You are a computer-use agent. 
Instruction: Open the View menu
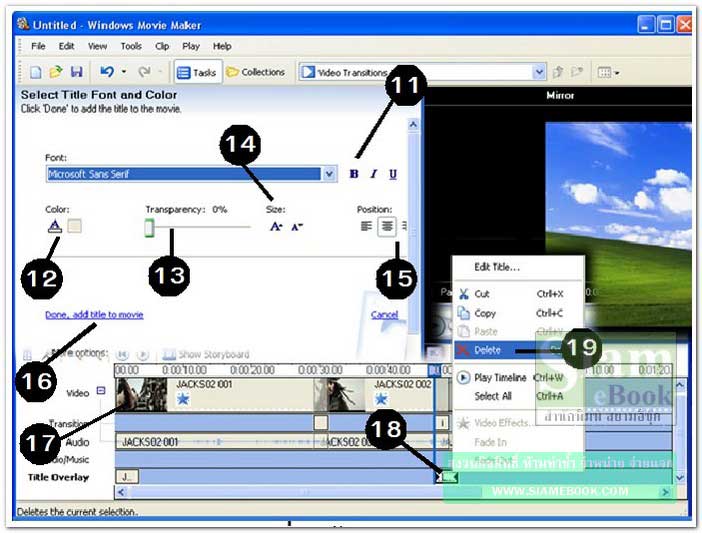[x=97, y=46]
